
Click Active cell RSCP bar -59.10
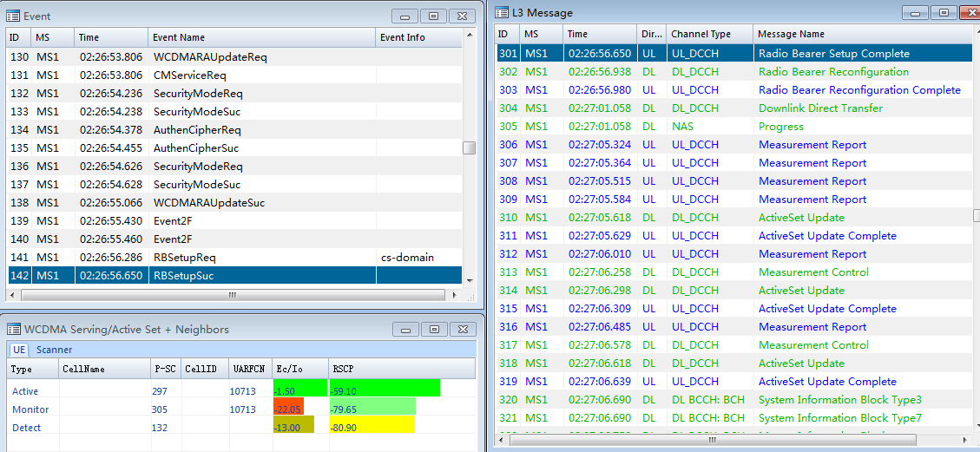pyautogui.click(x=385, y=388)
